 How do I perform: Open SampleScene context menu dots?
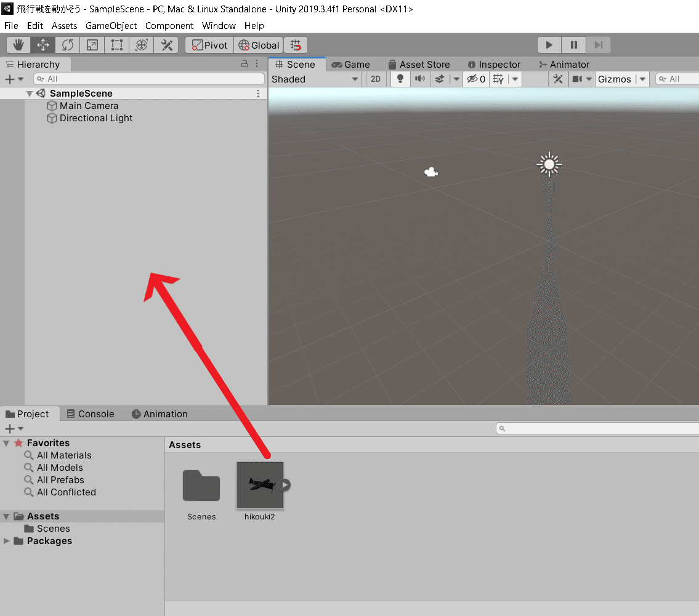(257, 94)
